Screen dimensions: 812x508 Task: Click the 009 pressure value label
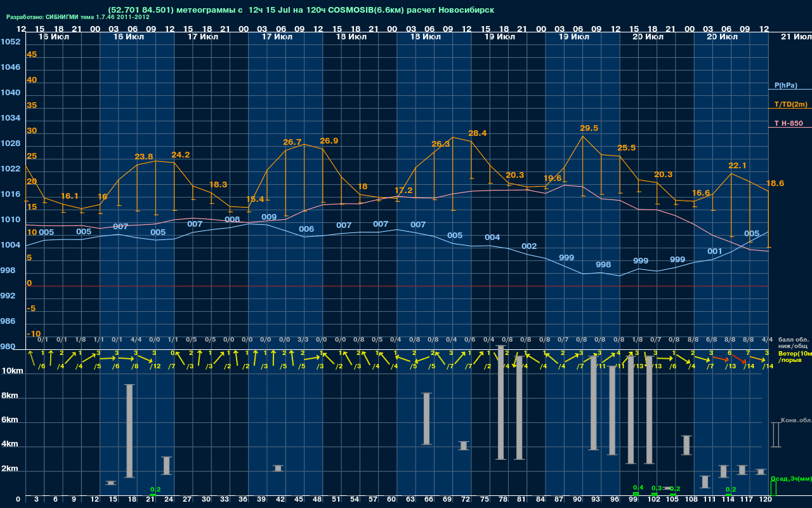[269, 217]
